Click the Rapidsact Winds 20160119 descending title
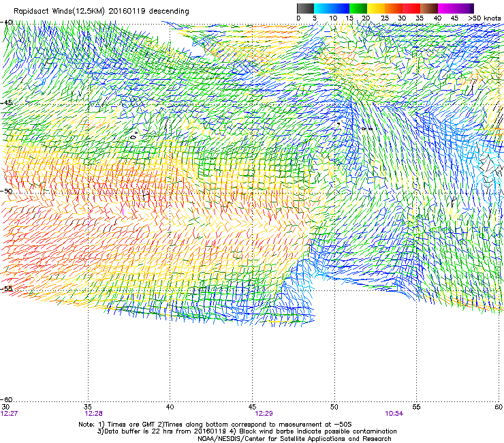This screenshot has height=443, width=504. [101, 12]
